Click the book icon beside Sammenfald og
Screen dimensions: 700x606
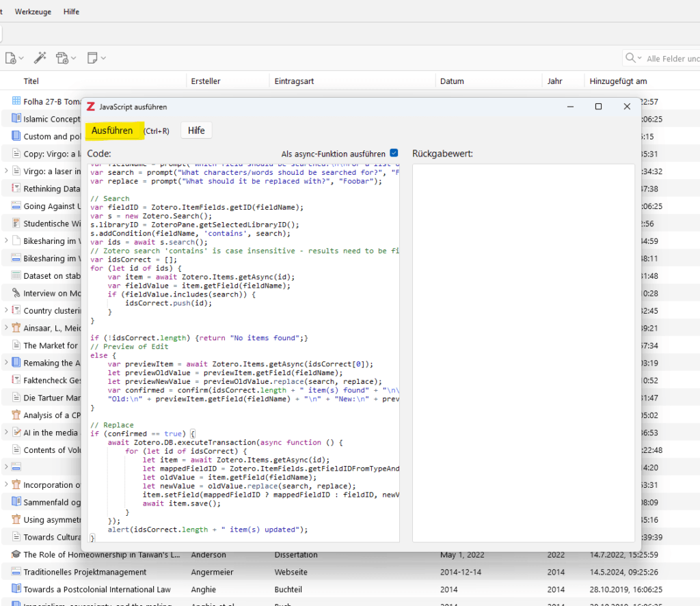pos(16,501)
